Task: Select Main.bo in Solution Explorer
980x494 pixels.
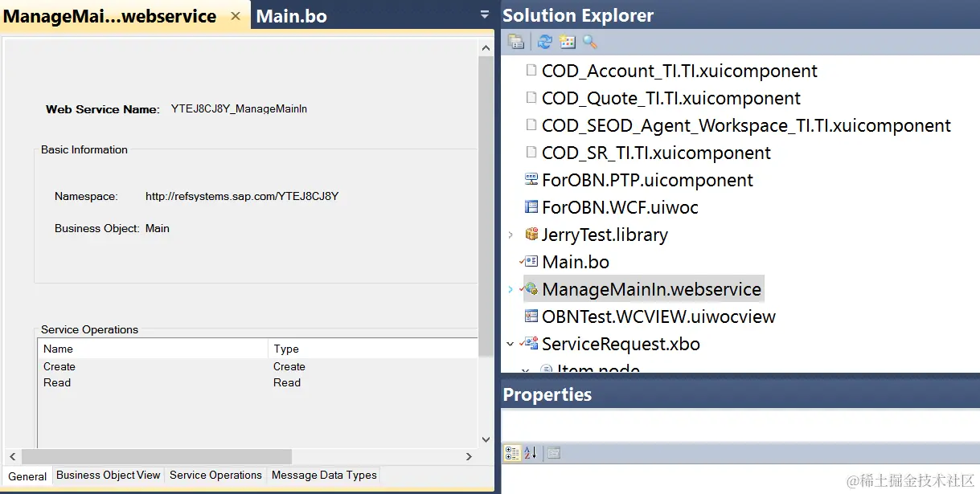Action: [576, 262]
